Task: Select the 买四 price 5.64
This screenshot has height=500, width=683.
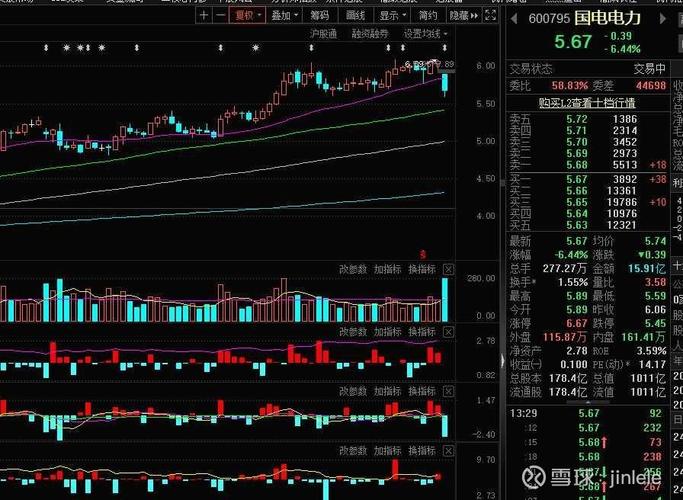Action: click(577, 213)
